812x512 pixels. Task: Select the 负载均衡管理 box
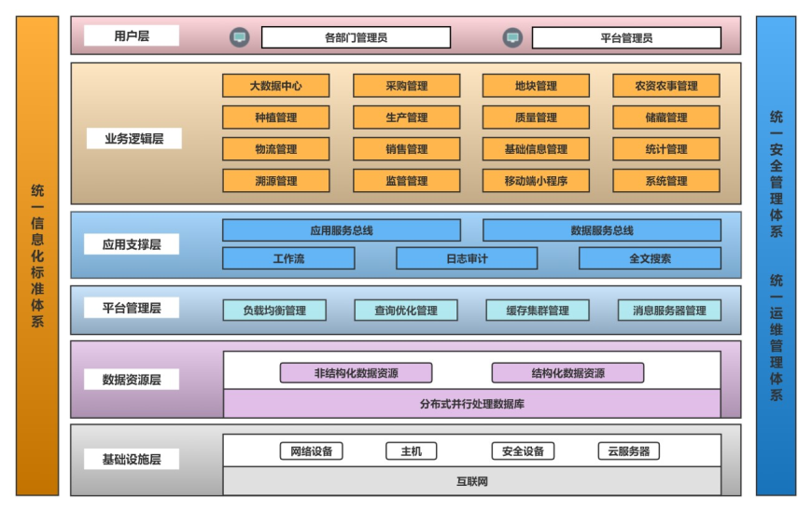(x=274, y=311)
